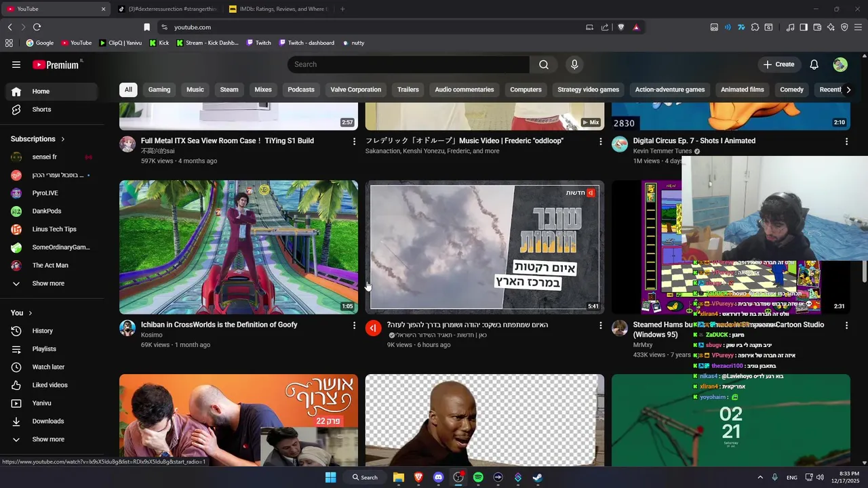Select the Audio commentaries chip
This screenshot has width=868, height=488.
tap(465, 89)
